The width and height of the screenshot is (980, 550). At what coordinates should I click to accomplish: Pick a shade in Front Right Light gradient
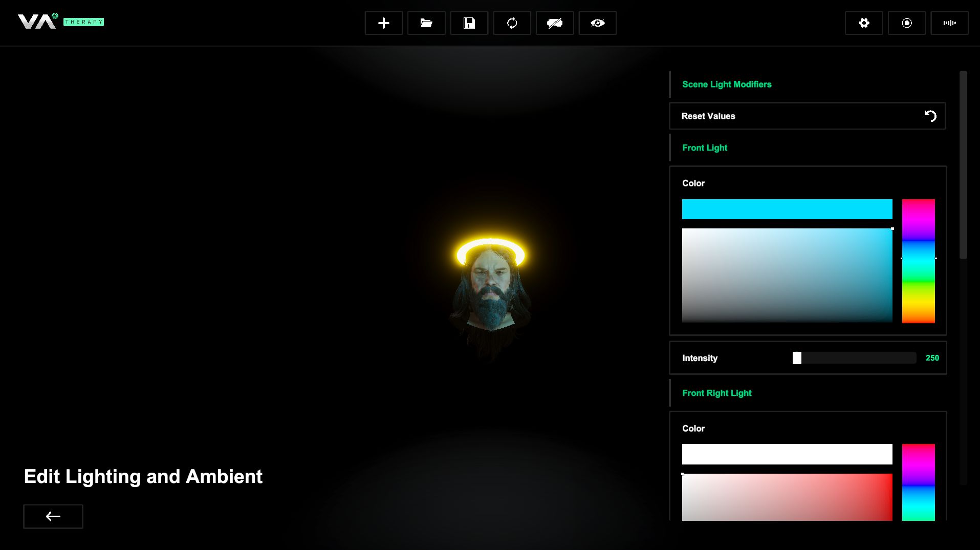[787, 497]
